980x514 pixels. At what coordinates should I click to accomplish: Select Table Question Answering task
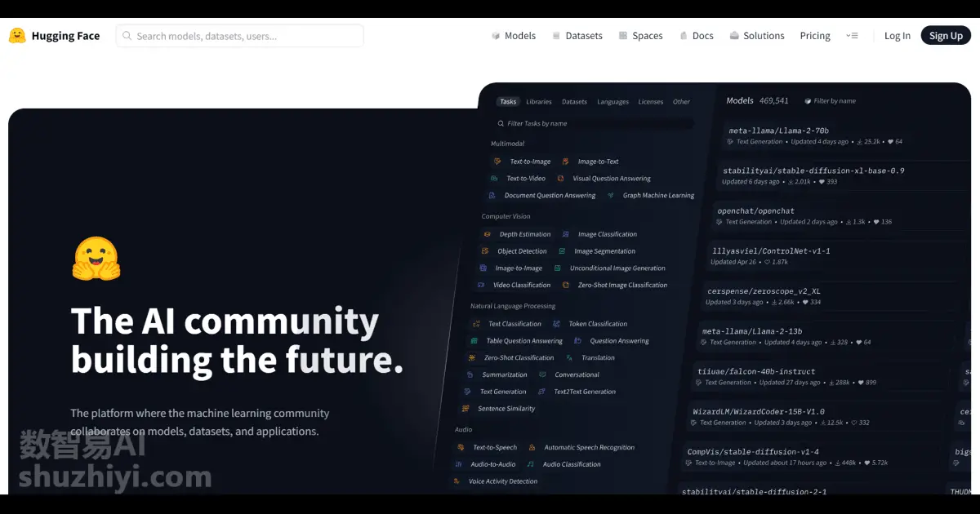coord(524,341)
